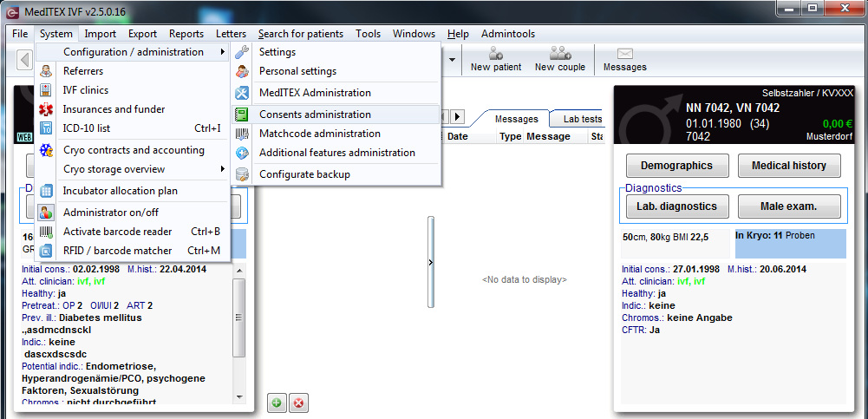Click the tab scroll right arrow
868x419 pixels.
pos(457,117)
